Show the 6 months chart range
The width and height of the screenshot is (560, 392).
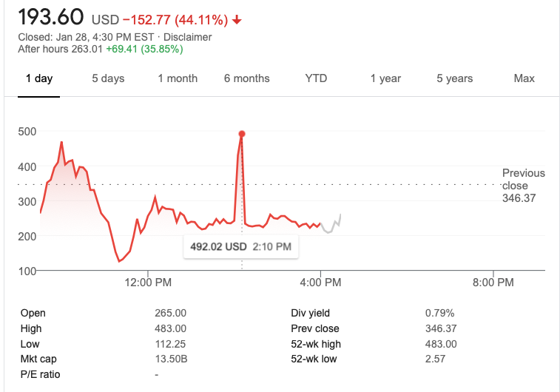coord(247,78)
